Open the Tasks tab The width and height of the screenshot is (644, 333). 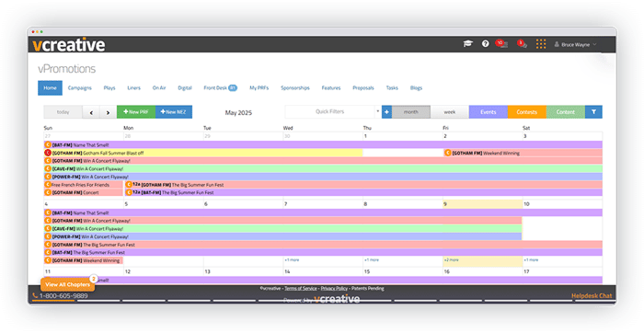pos(392,88)
